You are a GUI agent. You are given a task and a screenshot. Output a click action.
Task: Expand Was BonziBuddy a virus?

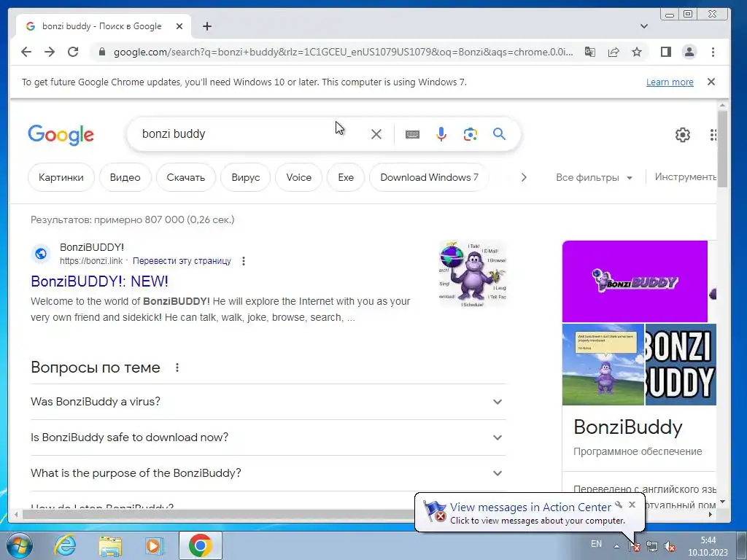pos(268,402)
